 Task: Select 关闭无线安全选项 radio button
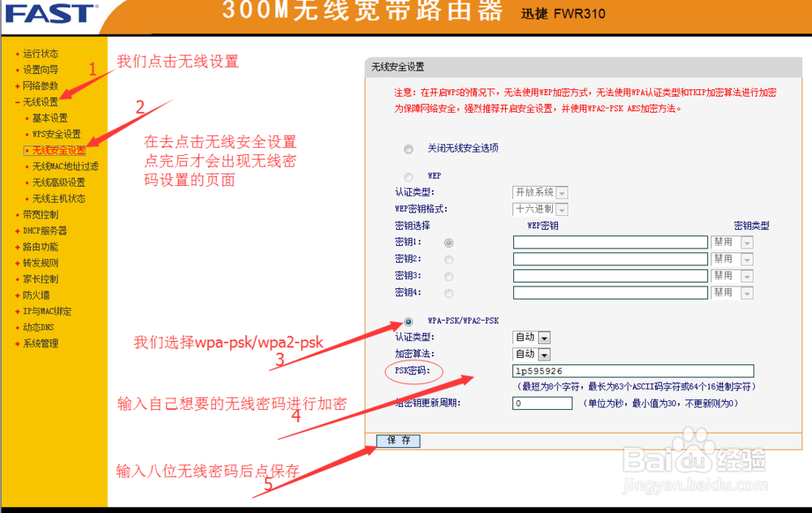(x=408, y=149)
